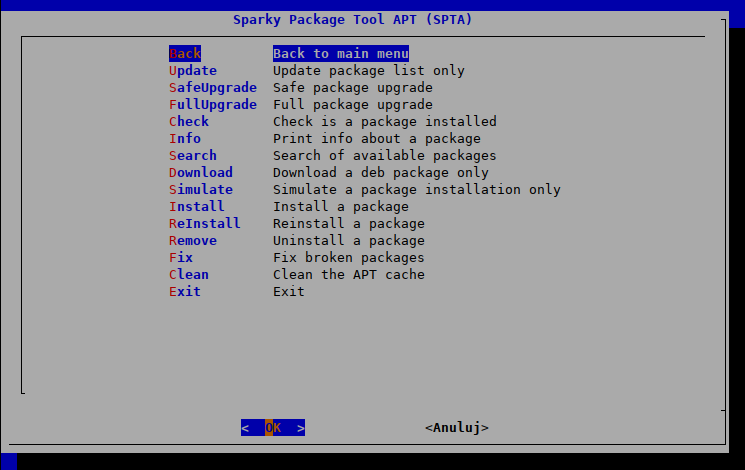Select the Fix menu entry
The image size is (745, 470).
tap(181, 258)
